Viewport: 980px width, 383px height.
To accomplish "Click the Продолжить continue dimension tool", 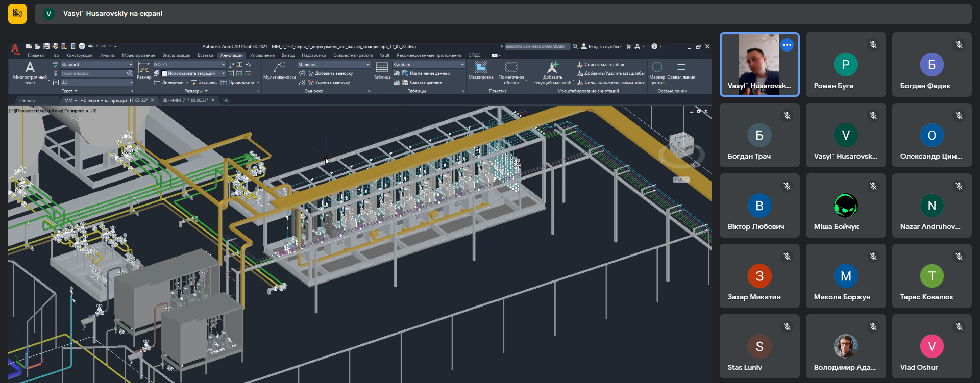I will pyautogui.click(x=238, y=82).
